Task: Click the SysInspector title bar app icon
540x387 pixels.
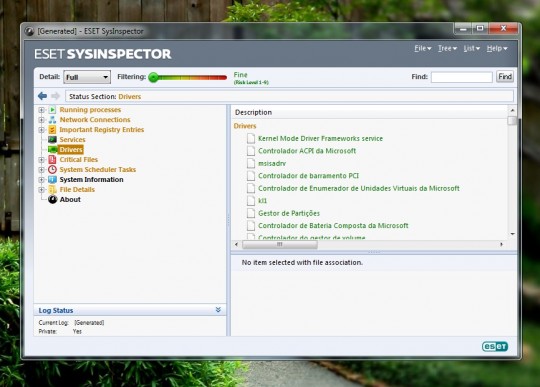Action: click(x=30, y=31)
